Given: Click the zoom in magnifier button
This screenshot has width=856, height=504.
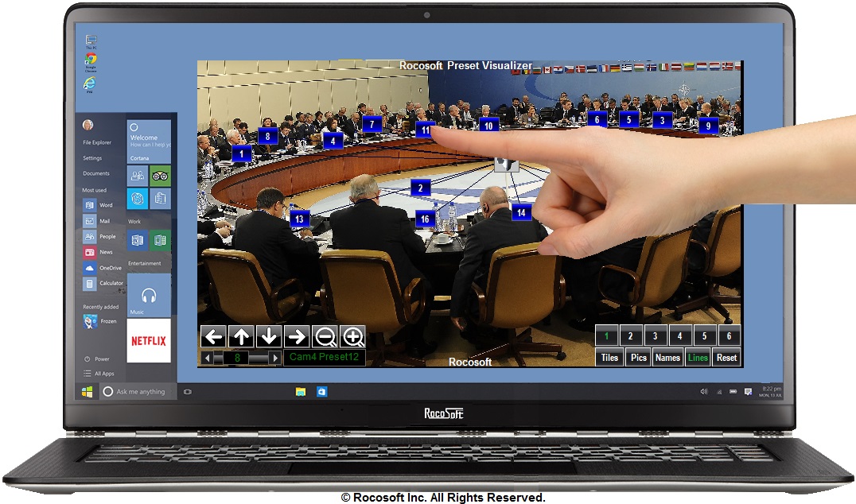Looking at the screenshot, I should click(x=352, y=336).
